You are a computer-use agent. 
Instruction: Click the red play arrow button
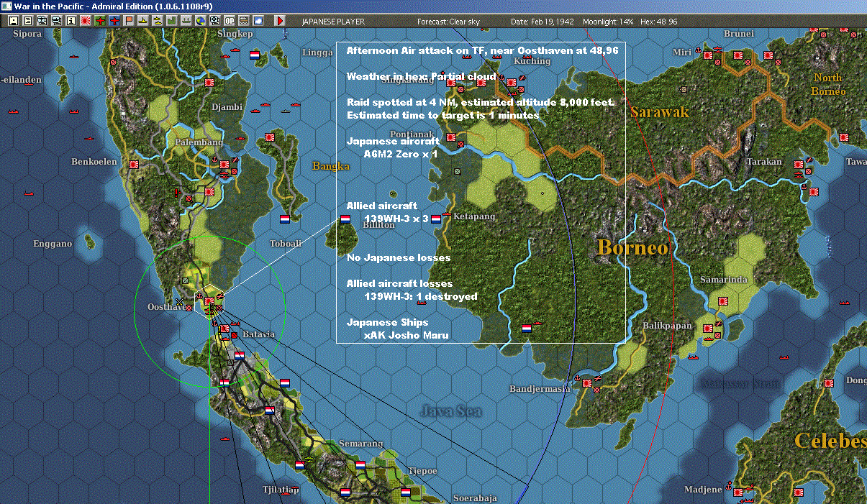click(281, 21)
